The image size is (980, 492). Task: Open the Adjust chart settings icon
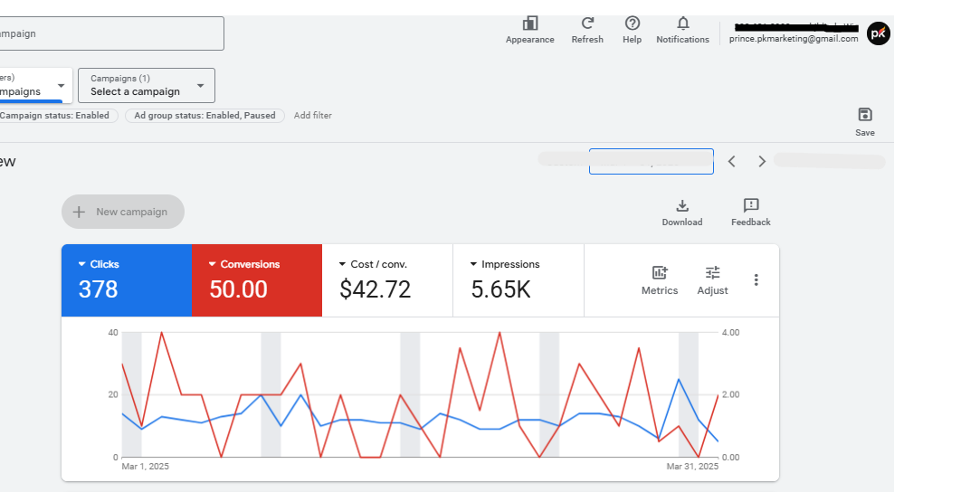(712, 273)
